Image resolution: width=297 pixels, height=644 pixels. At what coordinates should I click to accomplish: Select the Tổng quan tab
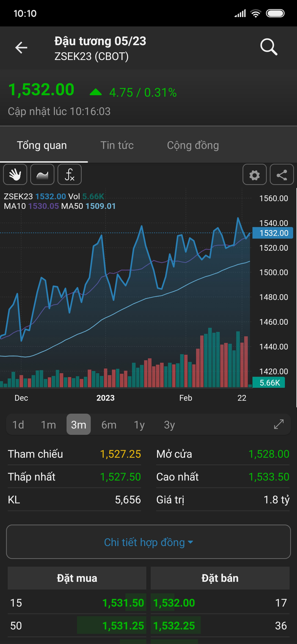[42, 145]
